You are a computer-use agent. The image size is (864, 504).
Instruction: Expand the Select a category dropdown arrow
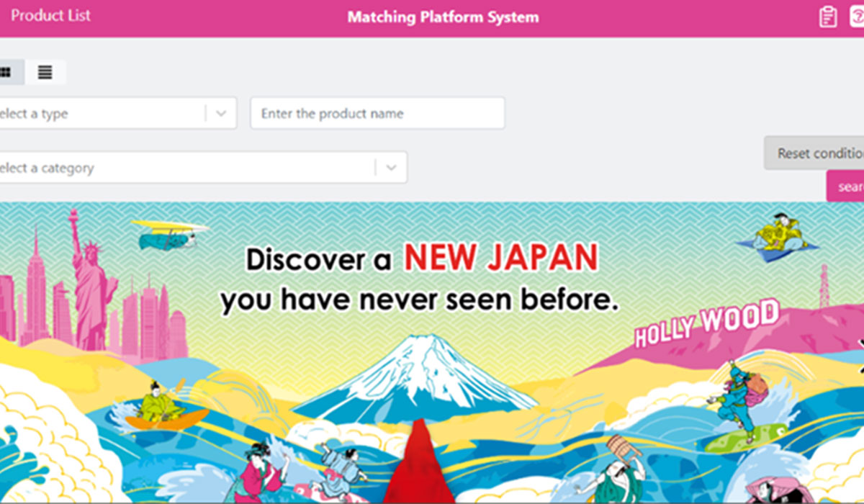click(391, 167)
